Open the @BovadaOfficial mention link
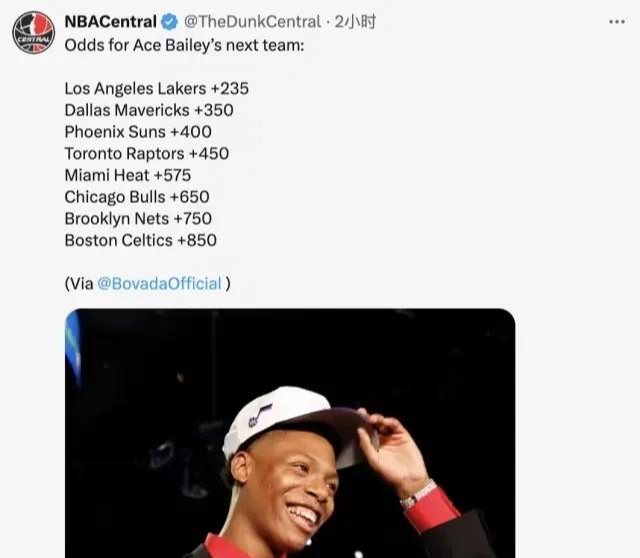The width and height of the screenshot is (640, 558). coord(160,283)
